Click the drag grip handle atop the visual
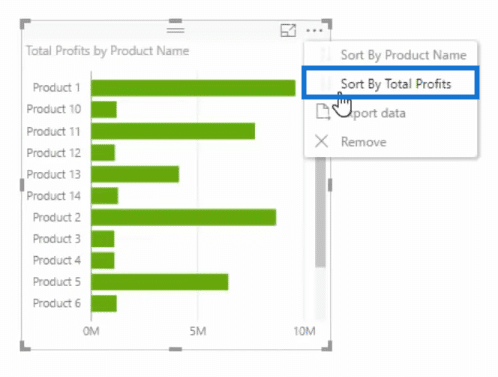The width and height of the screenshot is (498, 377). click(x=175, y=30)
